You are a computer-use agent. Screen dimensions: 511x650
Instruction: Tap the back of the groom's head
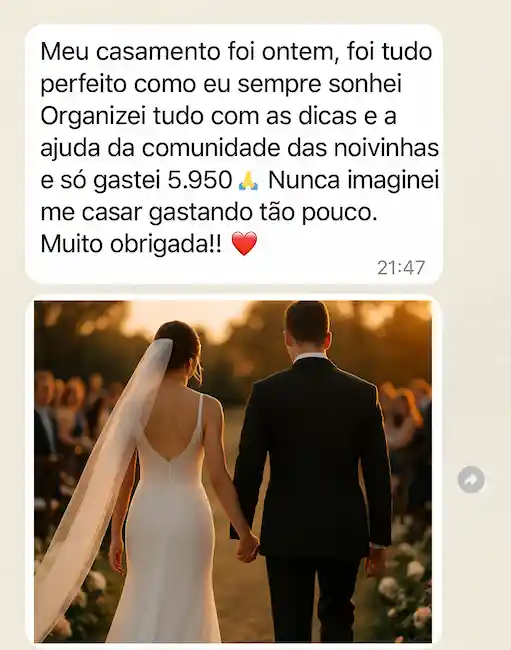(308, 327)
